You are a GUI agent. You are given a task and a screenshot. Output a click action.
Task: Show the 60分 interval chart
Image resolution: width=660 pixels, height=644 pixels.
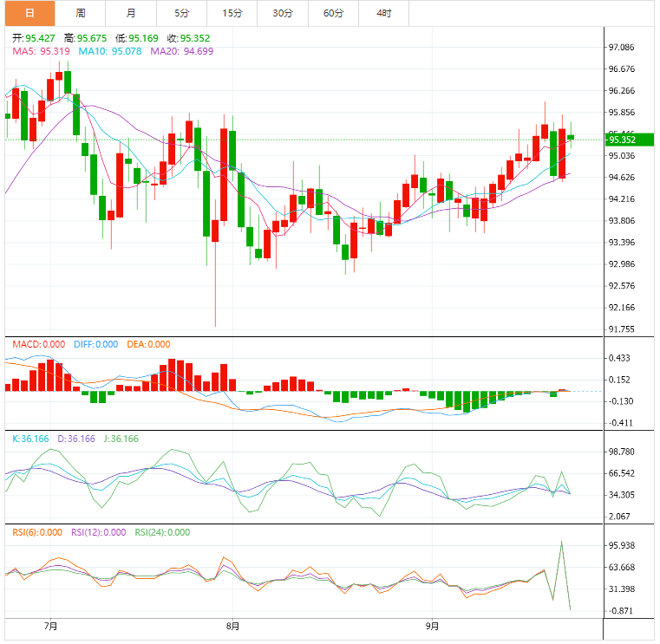(333, 13)
